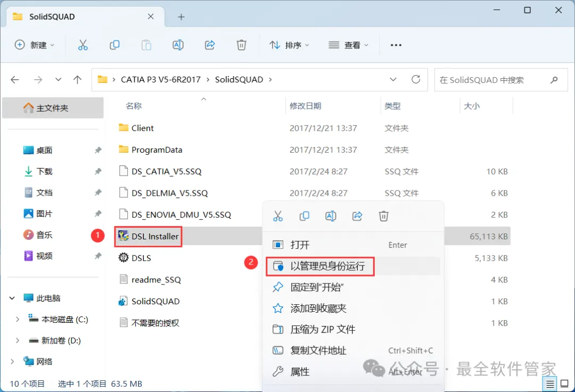Viewport: 575px width, 392px height.
Task: Open the recent locations dropdown arrow
Action: click(x=58, y=79)
